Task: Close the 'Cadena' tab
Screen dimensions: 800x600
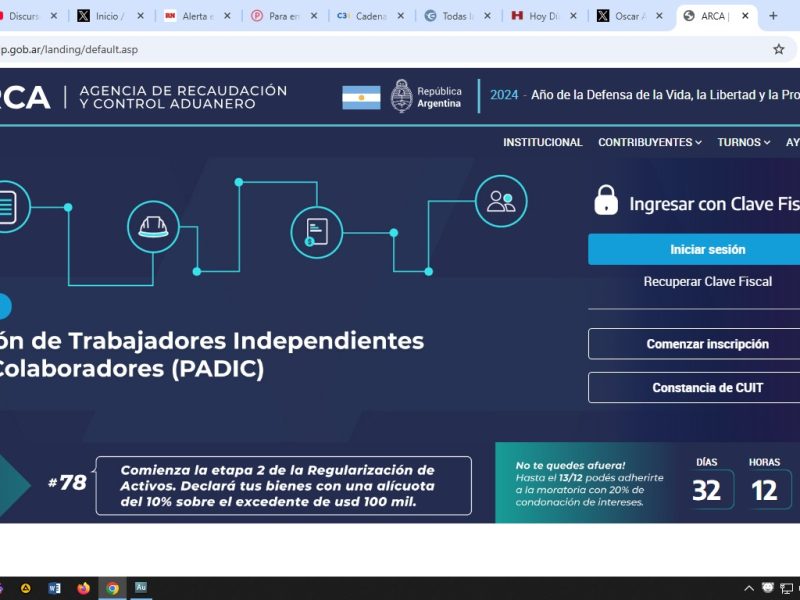Action: coord(401,16)
